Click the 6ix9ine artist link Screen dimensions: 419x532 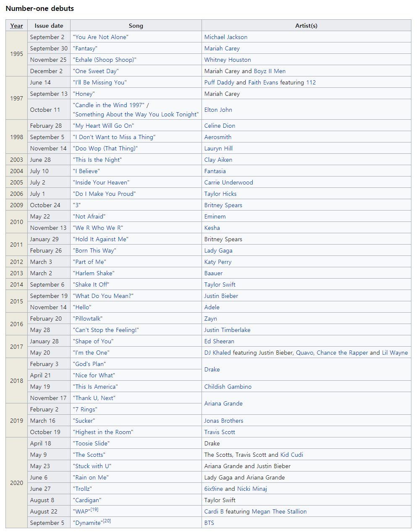214,489
